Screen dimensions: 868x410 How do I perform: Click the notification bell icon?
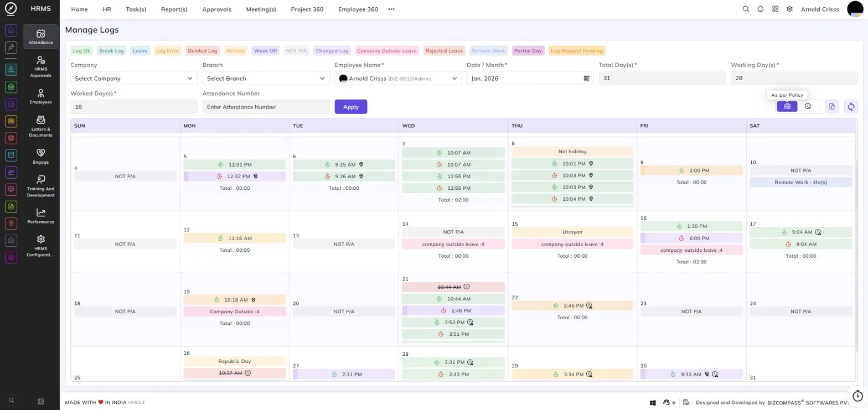coord(761,9)
